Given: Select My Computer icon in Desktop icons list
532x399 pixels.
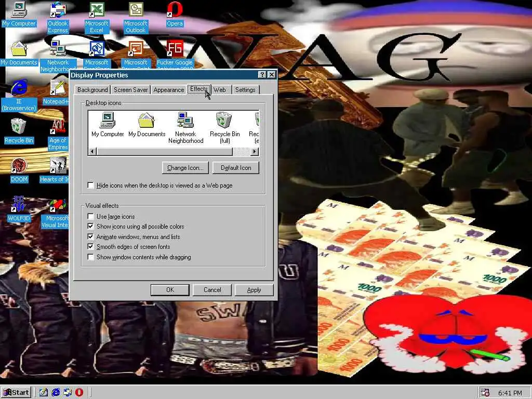Looking at the screenshot, I should pyautogui.click(x=108, y=125).
